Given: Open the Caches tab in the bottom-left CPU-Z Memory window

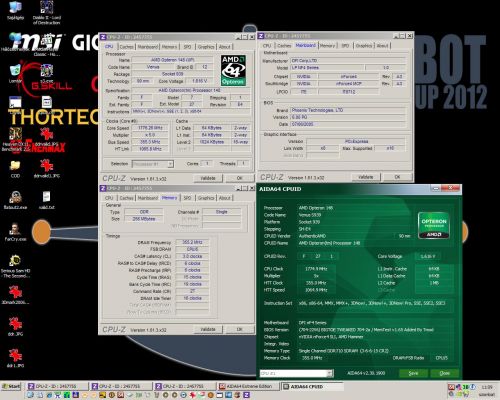Looking at the screenshot, I should (126, 198).
